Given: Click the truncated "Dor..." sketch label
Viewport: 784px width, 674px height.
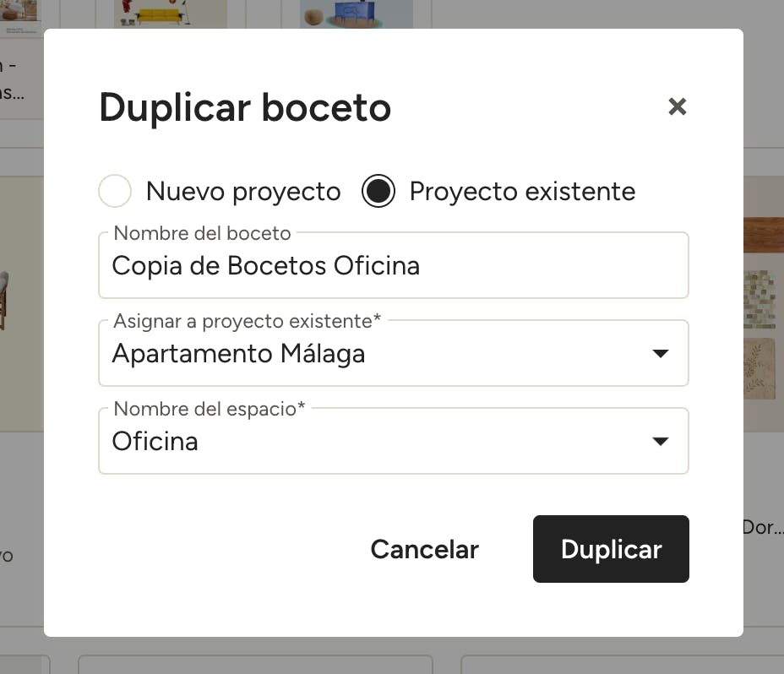Looking at the screenshot, I should pyautogui.click(x=763, y=527).
